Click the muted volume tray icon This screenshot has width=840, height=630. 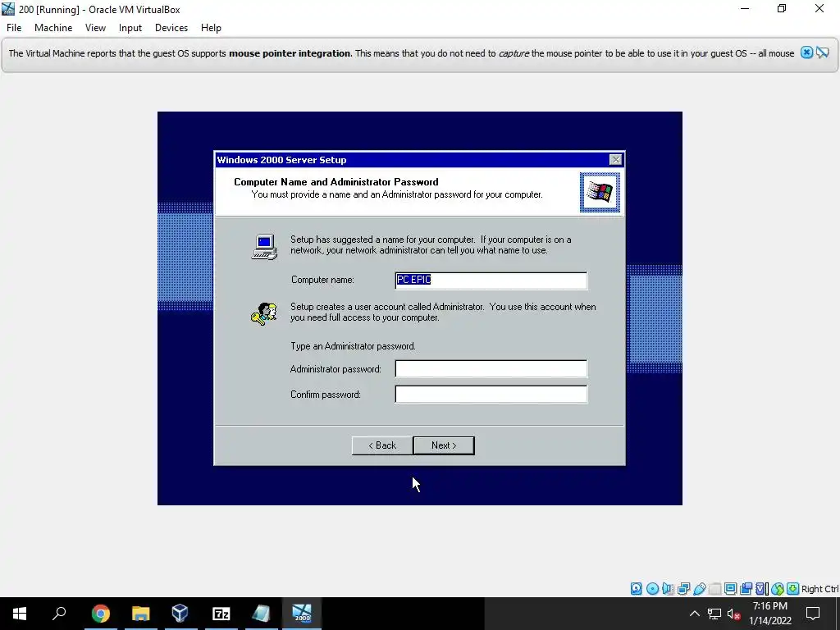(733, 614)
